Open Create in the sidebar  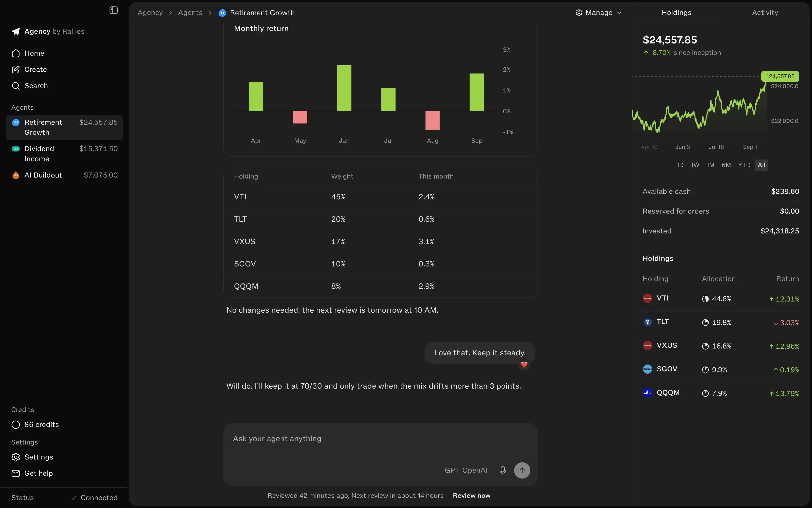pyautogui.click(x=64, y=70)
